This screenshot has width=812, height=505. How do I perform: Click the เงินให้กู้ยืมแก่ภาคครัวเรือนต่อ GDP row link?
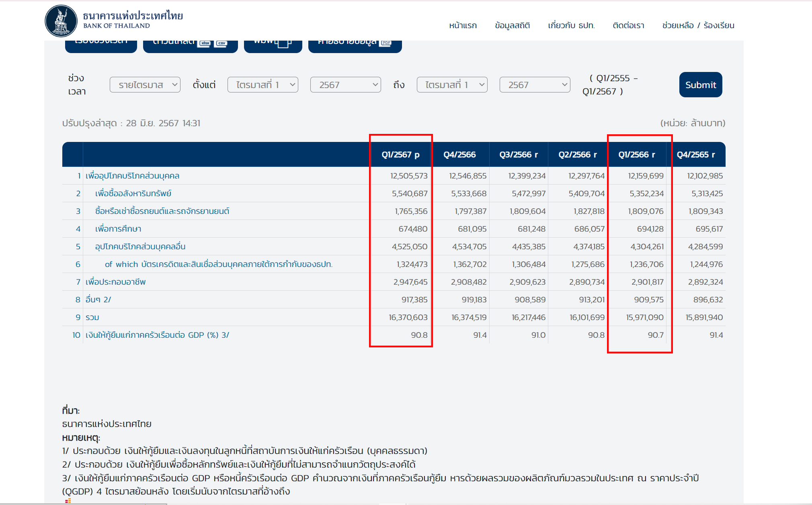point(157,335)
